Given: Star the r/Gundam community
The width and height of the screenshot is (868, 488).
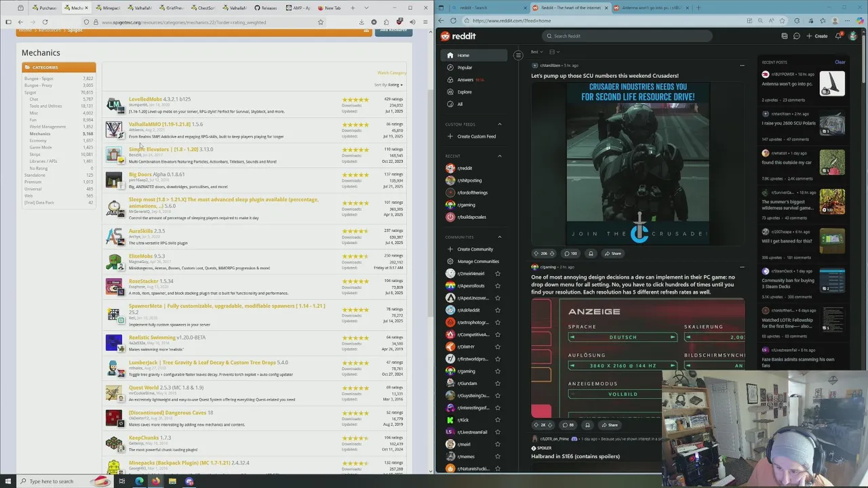Looking at the screenshot, I should coord(498,384).
